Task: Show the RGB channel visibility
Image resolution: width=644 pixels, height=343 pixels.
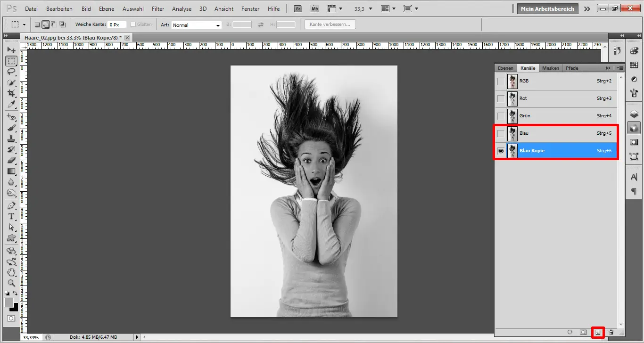Action: point(501,81)
